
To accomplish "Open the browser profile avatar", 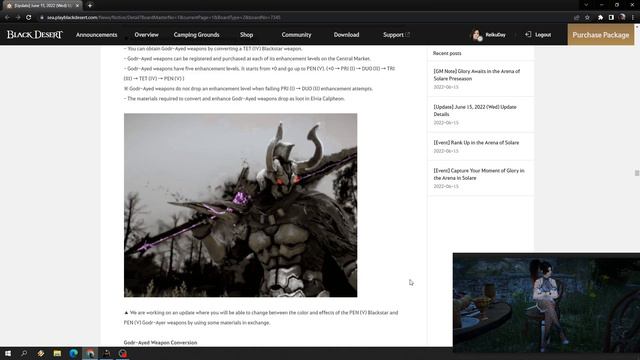I will coord(622,17).
